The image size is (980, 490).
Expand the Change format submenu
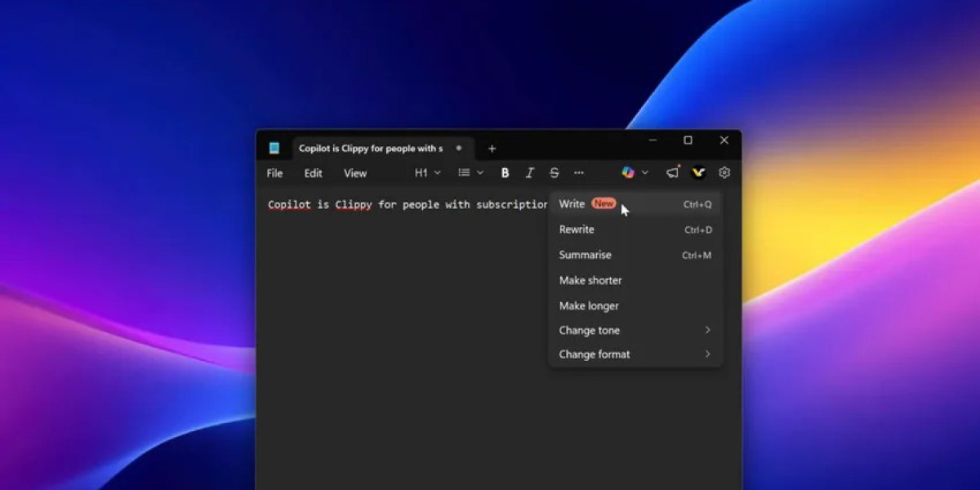pyautogui.click(x=635, y=354)
